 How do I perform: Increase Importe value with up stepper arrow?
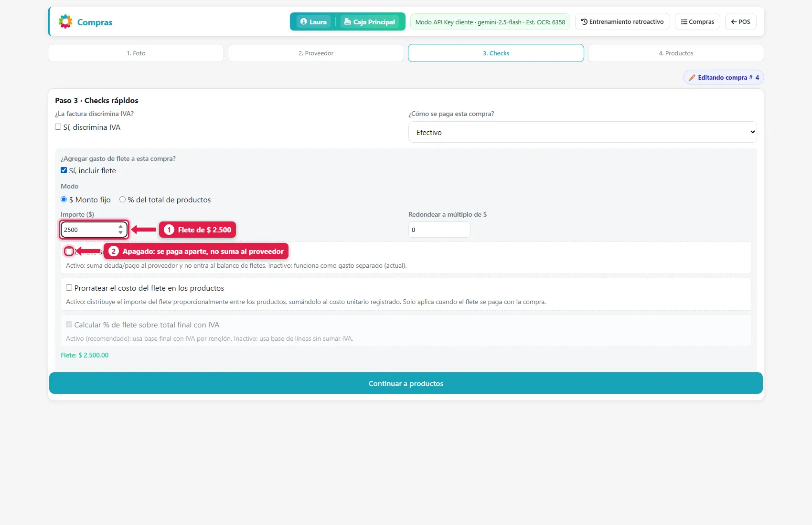[120, 227]
